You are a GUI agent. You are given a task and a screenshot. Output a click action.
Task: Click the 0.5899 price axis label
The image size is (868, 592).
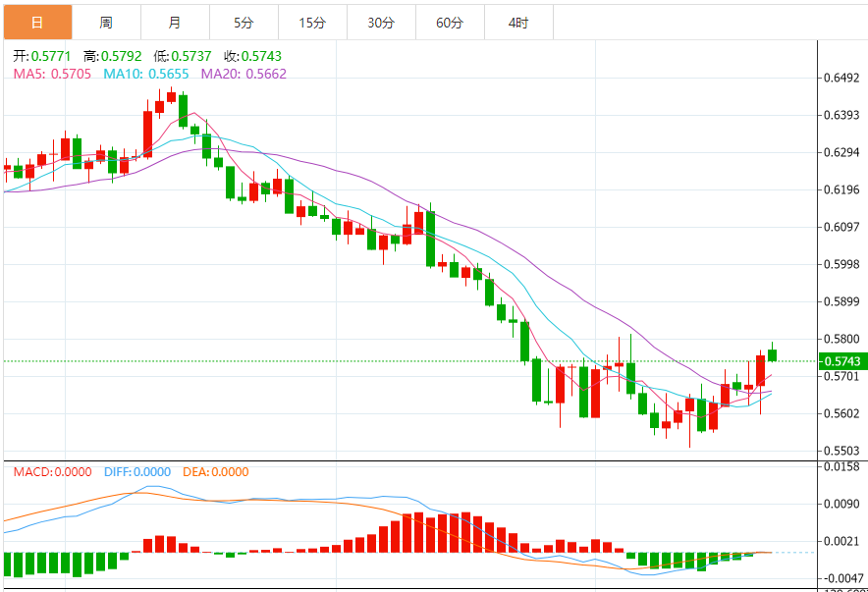pos(841,301)
